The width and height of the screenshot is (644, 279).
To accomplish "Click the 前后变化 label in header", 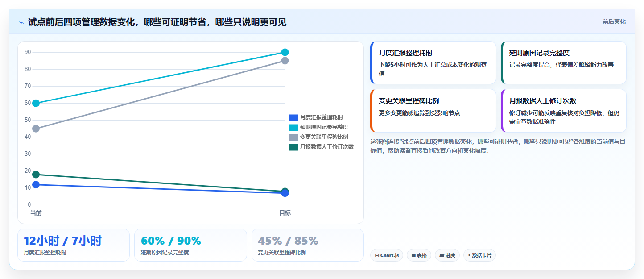I will [x=614, y=21].
